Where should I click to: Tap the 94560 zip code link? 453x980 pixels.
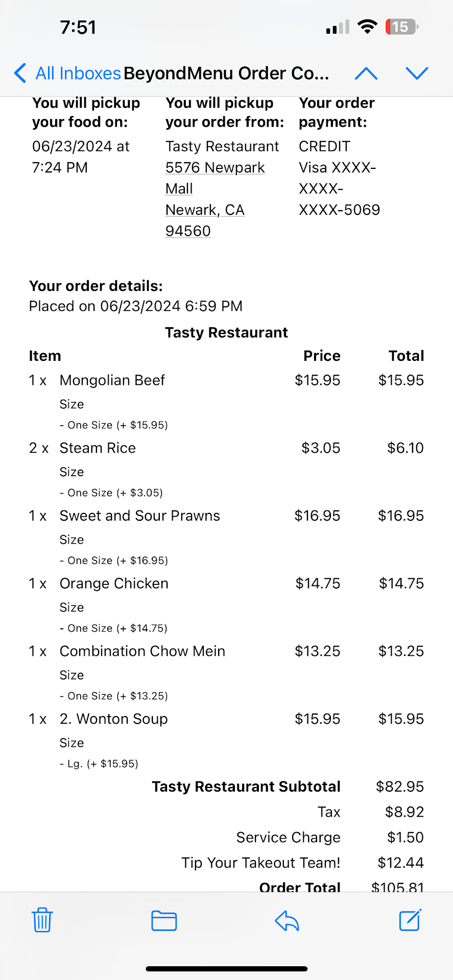[x=188, y=231]
